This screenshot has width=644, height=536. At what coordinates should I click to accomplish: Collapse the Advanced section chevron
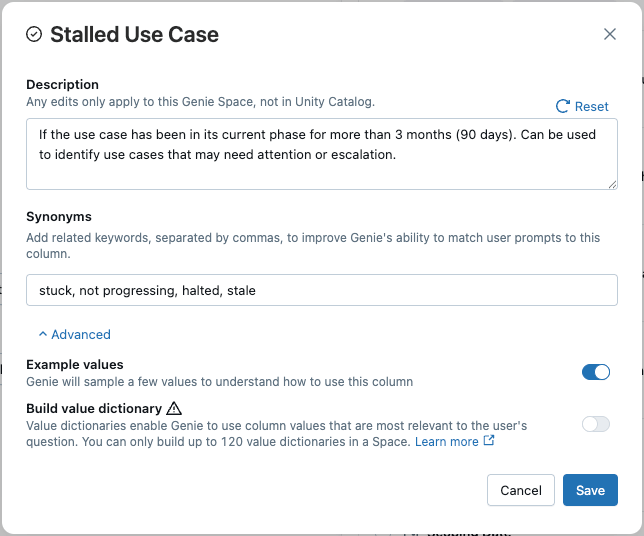[42, 335]
